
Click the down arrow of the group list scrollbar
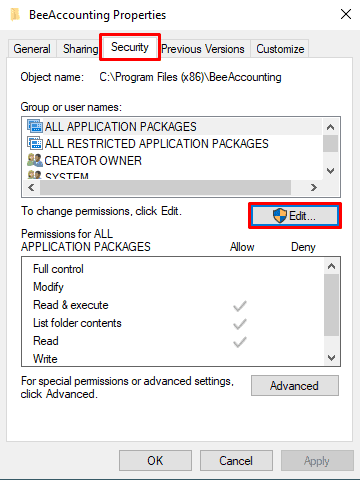331,171
